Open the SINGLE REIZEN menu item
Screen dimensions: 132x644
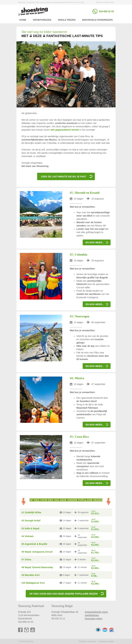pyautogui.click(x=67, y=20)
